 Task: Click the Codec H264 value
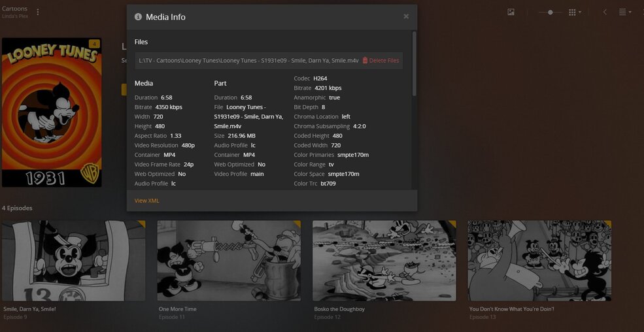click(x=320, y=78)
